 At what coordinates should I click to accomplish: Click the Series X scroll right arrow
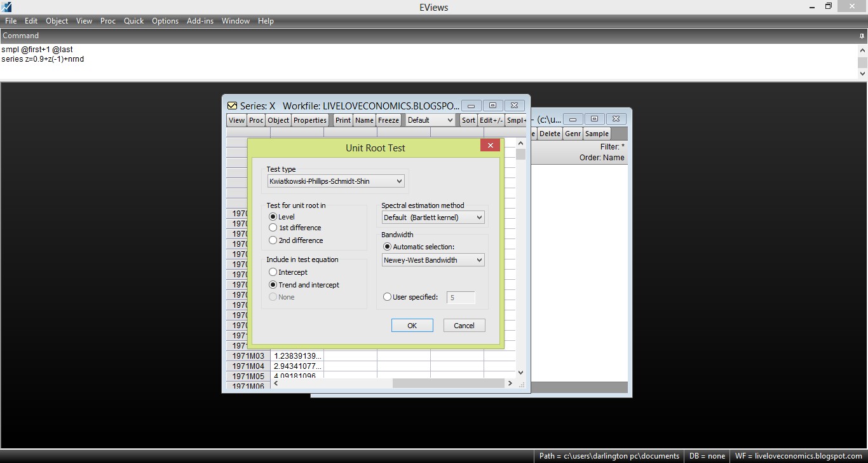[x=510, y=383]
